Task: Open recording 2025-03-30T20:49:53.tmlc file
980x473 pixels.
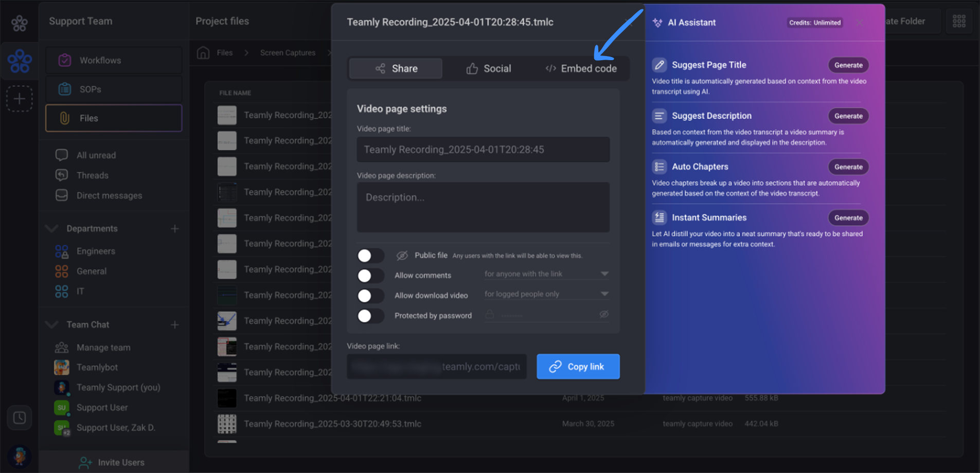Action: pyautogui.click(x=332, y=424)
